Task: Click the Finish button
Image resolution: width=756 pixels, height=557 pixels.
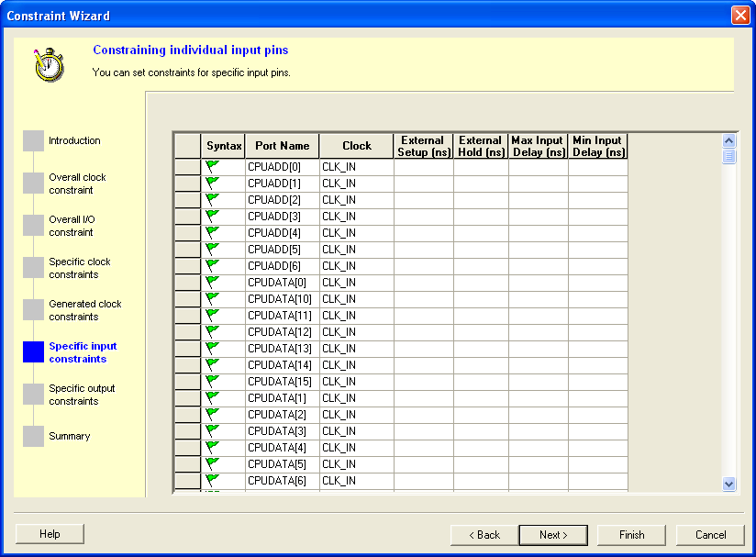Action: point(631,535)
